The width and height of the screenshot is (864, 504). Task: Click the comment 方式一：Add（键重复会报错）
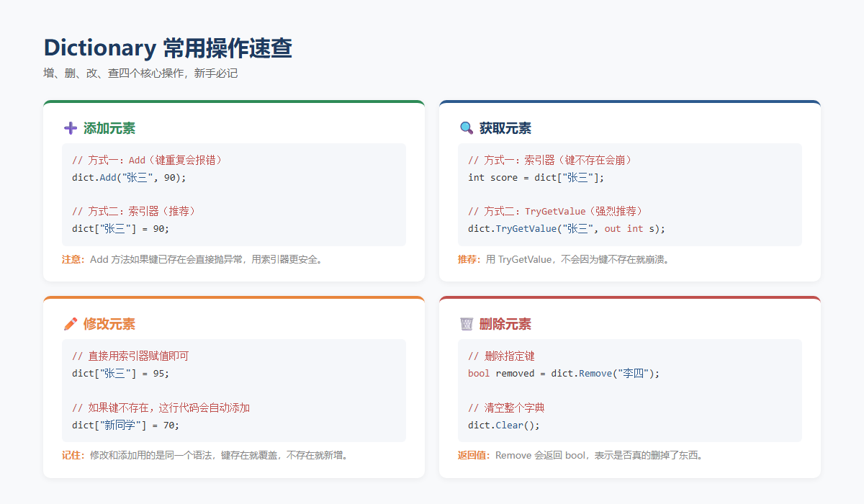coord(148,160)
